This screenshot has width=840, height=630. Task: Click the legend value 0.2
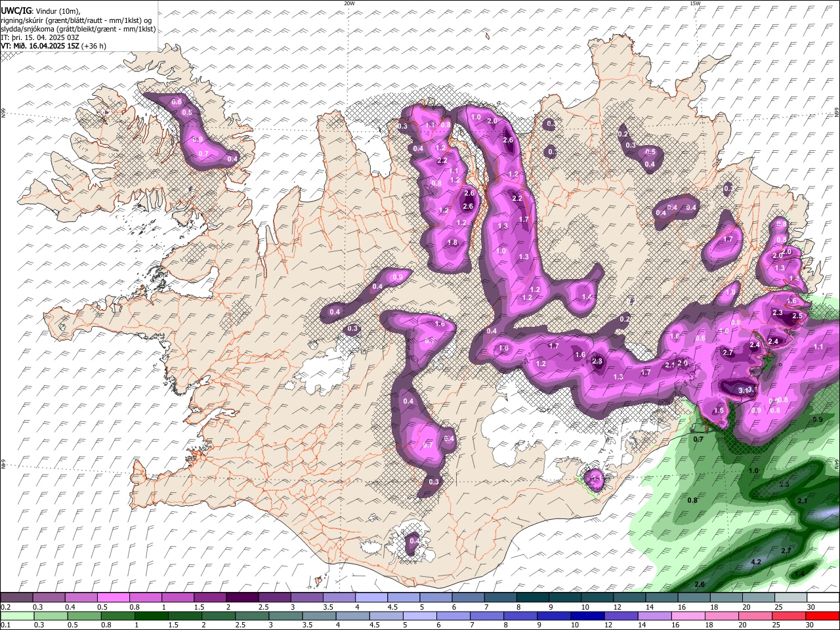coord(5,607)
